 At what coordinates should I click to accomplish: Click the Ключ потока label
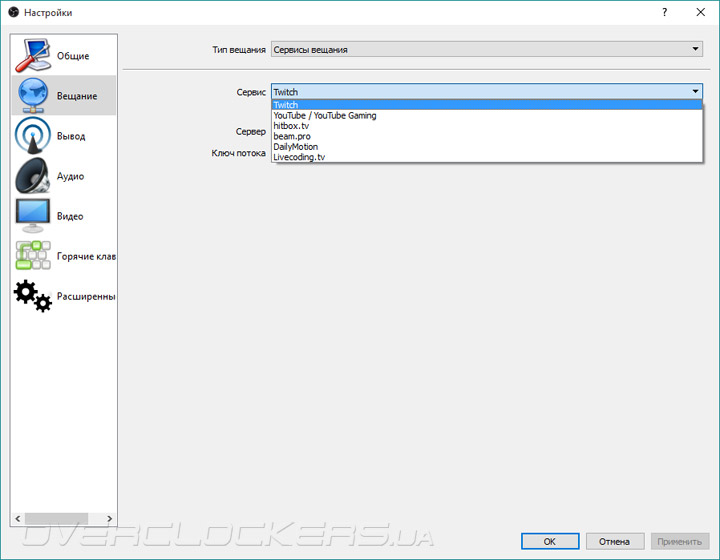pos(238,153)
